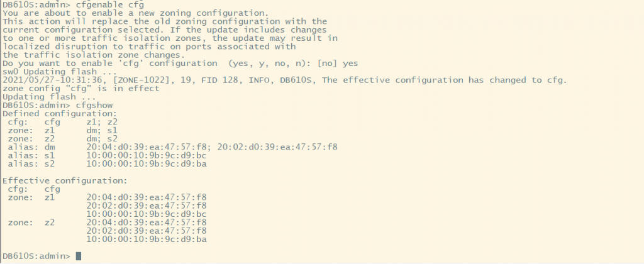Click the 'z1; z2' members in the cfg row
This screenshot has width=644, height=264.
pos(102,122)
